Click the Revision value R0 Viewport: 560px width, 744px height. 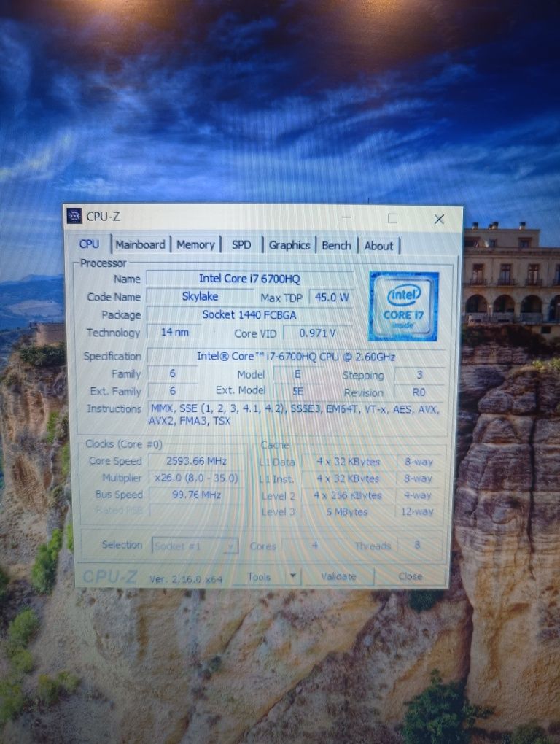(419, 392)
